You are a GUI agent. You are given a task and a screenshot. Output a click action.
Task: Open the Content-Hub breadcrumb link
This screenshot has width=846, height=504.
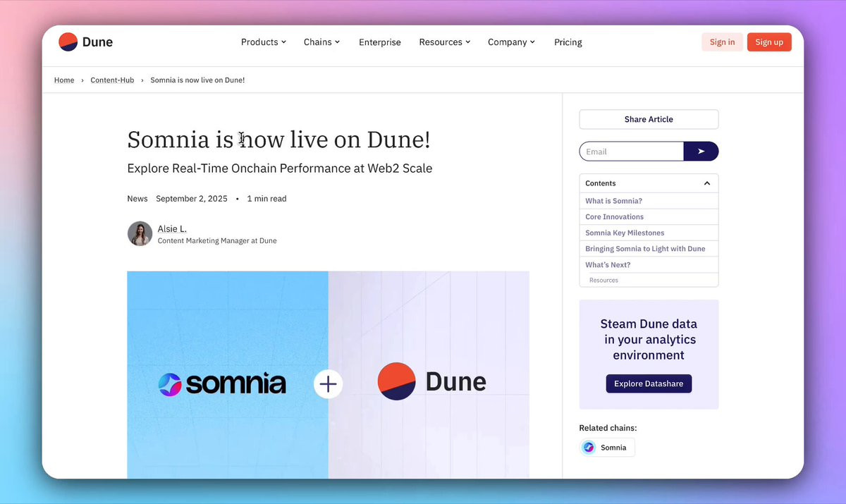coord(112,80)
